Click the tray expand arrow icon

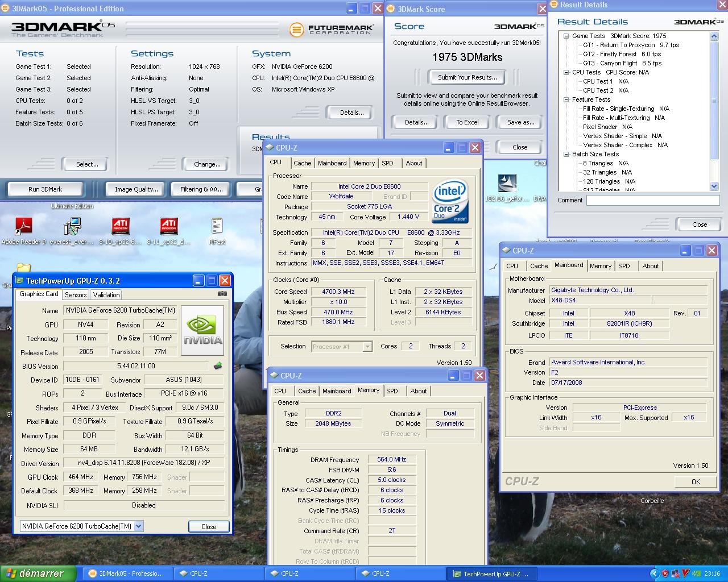654,573
